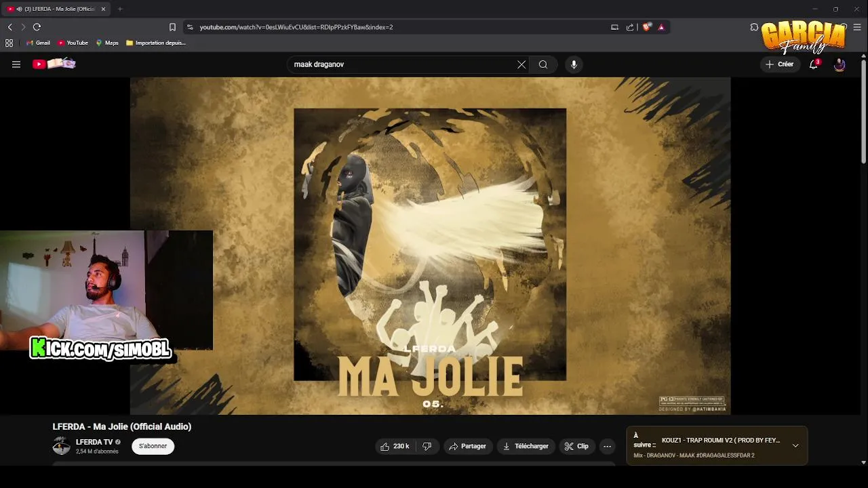Click the Ma Jolie video player area
This screenshot has width=868, height=488.
point(430,245)
